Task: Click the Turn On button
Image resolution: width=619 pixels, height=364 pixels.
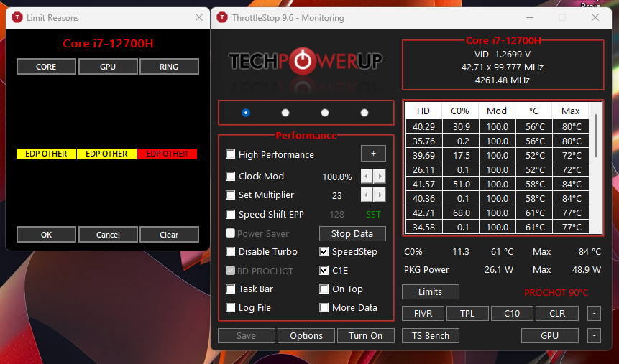Action: click(x=365, y=335)
